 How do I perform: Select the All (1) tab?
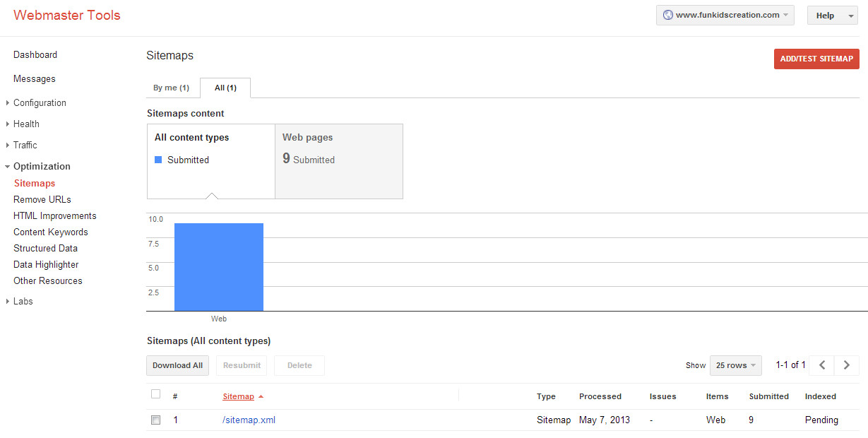pos(225,88)
